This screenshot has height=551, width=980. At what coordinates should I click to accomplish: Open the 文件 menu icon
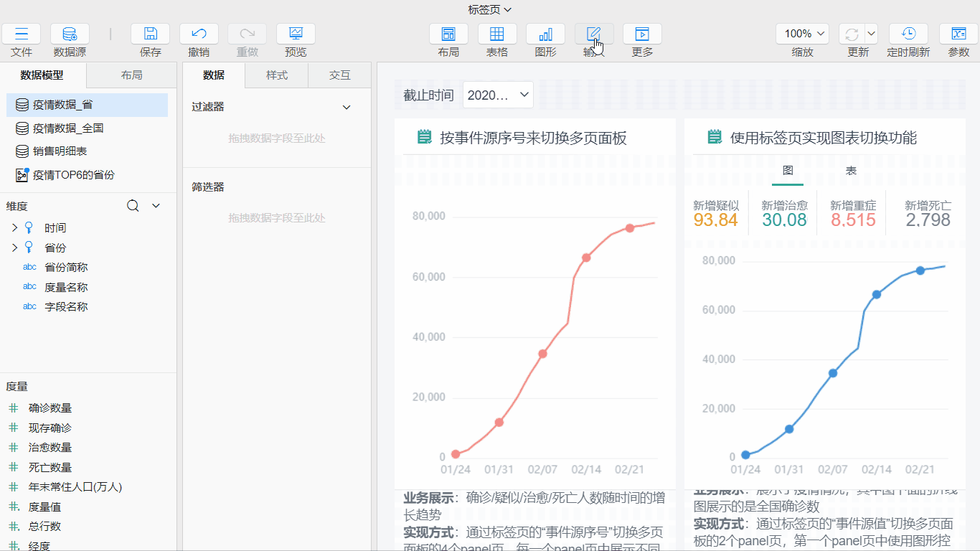point(22,34)
